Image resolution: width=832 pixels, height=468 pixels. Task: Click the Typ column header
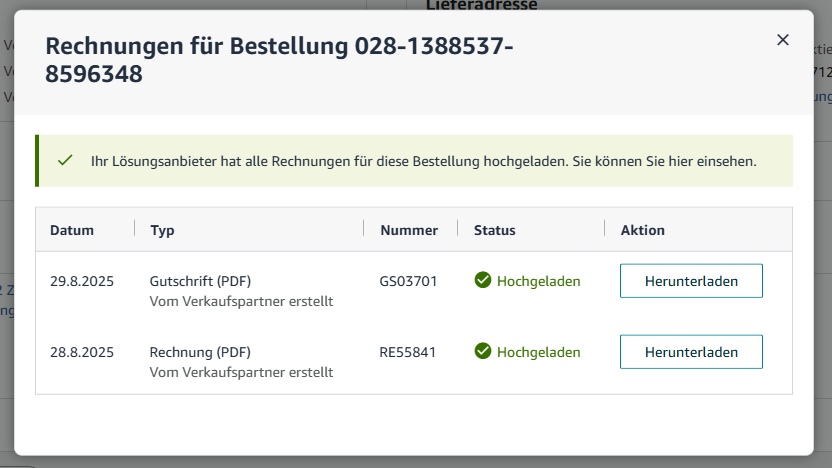tap(162, 230)
